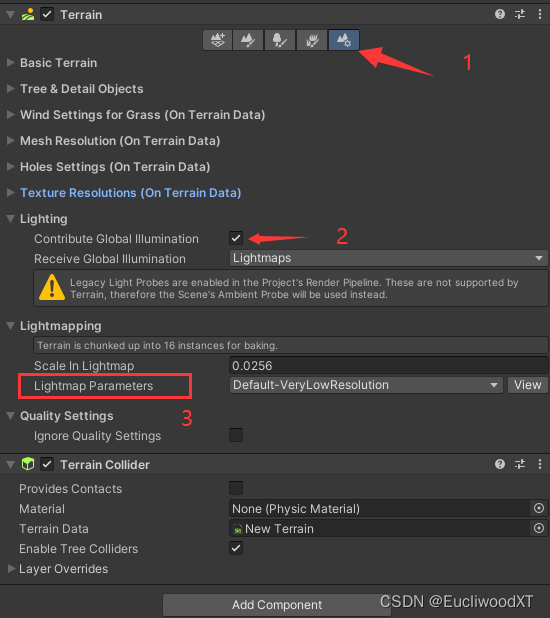Viewport: 550px width, 618px height.
Task: Expand Wind Settings for Grass section
Action: [11, 115]
